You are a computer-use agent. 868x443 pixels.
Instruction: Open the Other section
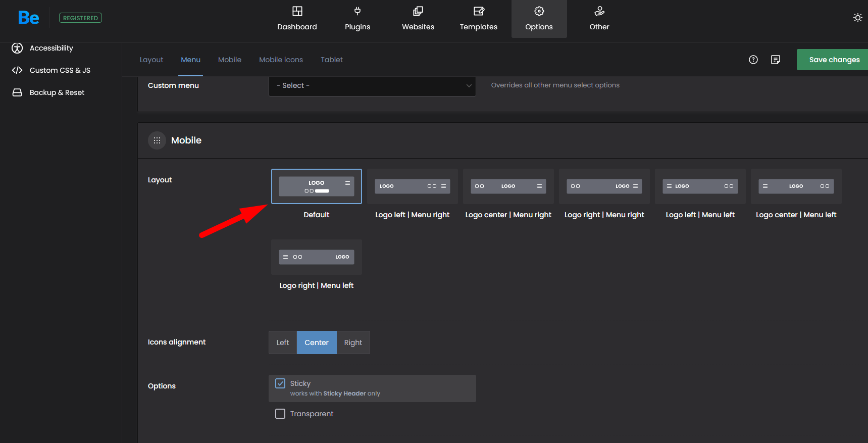[599, 19]
